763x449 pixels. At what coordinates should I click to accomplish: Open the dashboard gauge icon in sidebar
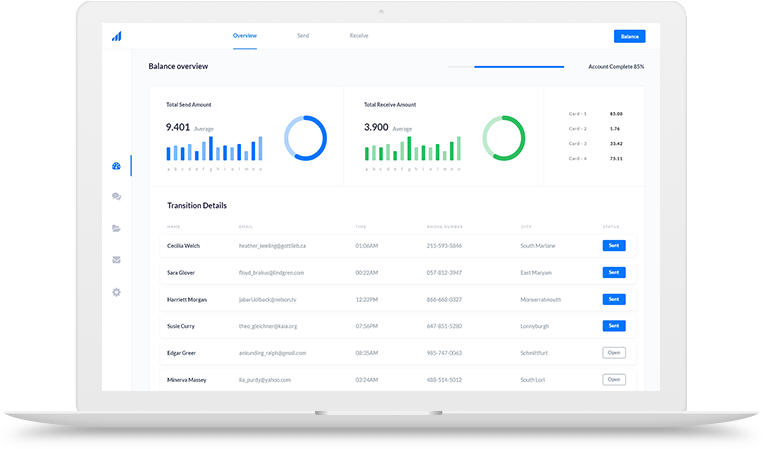click(x=116, y=166)
